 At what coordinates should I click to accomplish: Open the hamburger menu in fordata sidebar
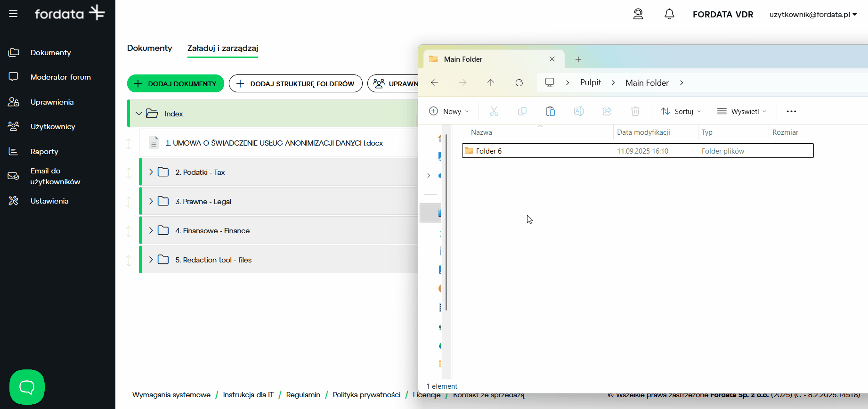13,14
